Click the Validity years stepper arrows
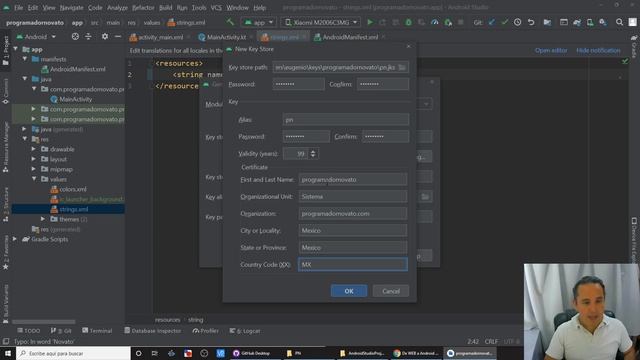This screenshot has width=640, height=360. click(x=313, y=154)
